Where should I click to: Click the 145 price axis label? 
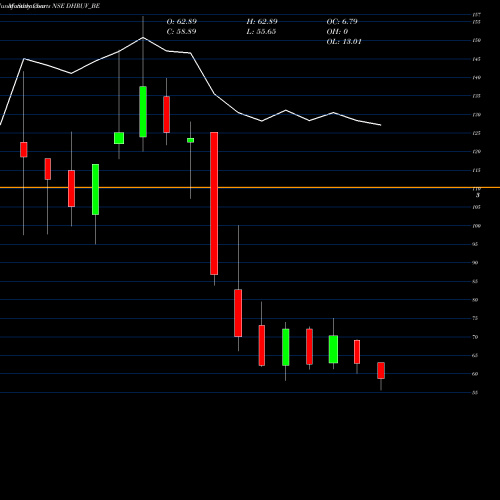477,59
